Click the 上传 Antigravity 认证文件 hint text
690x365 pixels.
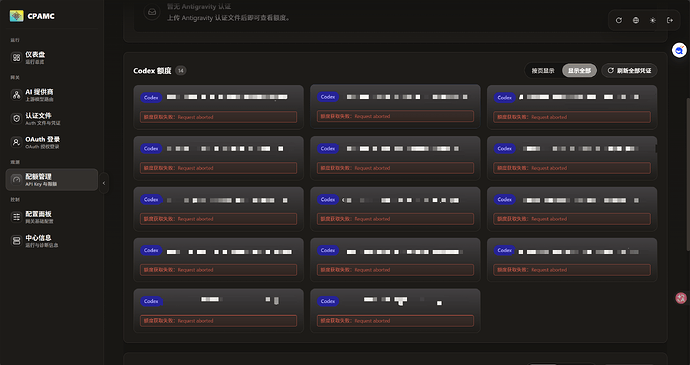[228, 18]
